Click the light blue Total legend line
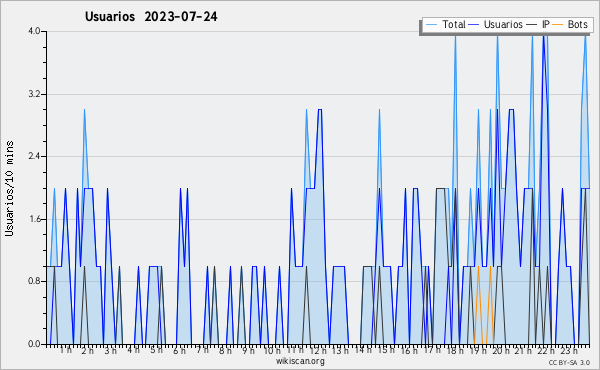Viewport: 600px width, 370px height. tap(431, 25)
